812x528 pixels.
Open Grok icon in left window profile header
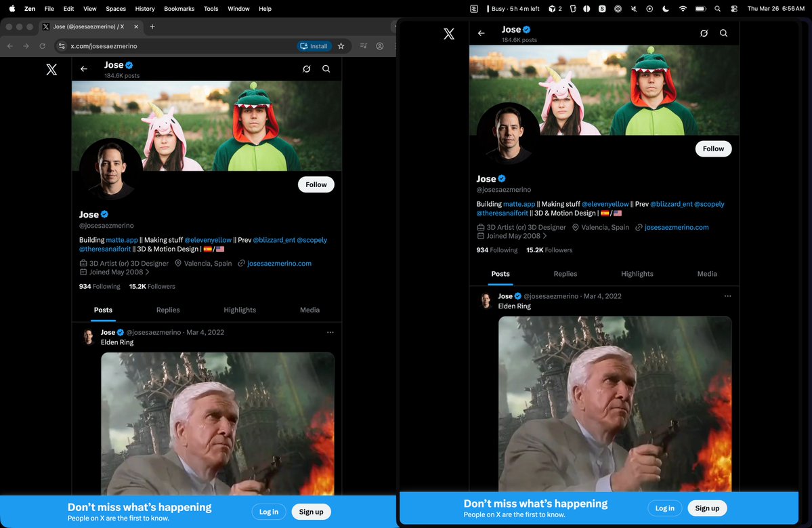[307, 69]
